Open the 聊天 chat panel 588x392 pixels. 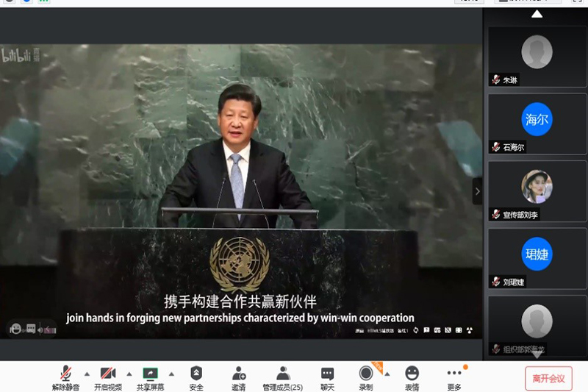(327, 378)
